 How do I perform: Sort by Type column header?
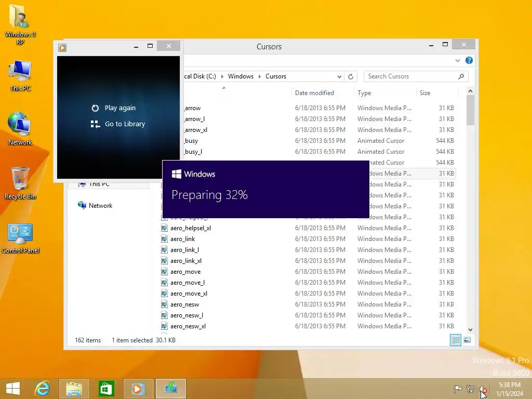point(364,93)
